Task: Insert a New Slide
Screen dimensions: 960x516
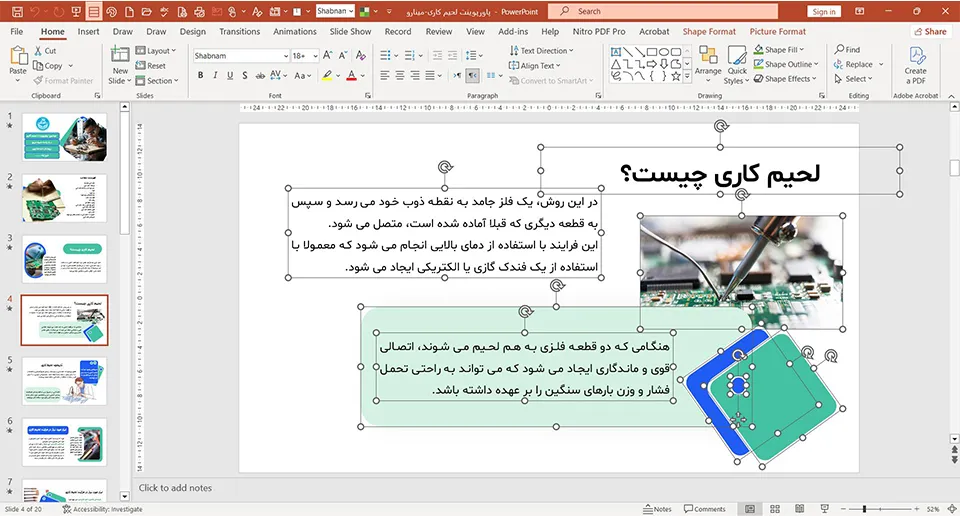Action: pos(120,66)
